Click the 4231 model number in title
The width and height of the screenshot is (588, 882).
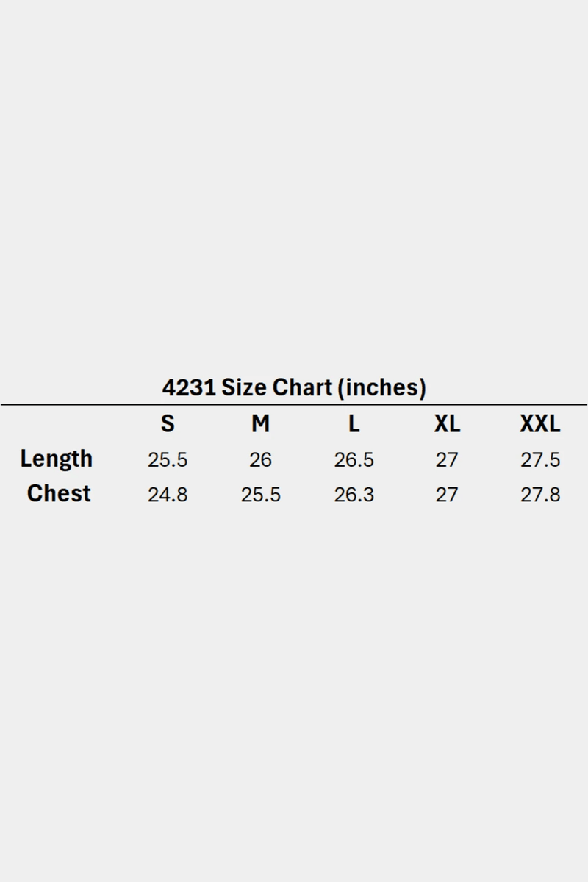tap(189, 387)
